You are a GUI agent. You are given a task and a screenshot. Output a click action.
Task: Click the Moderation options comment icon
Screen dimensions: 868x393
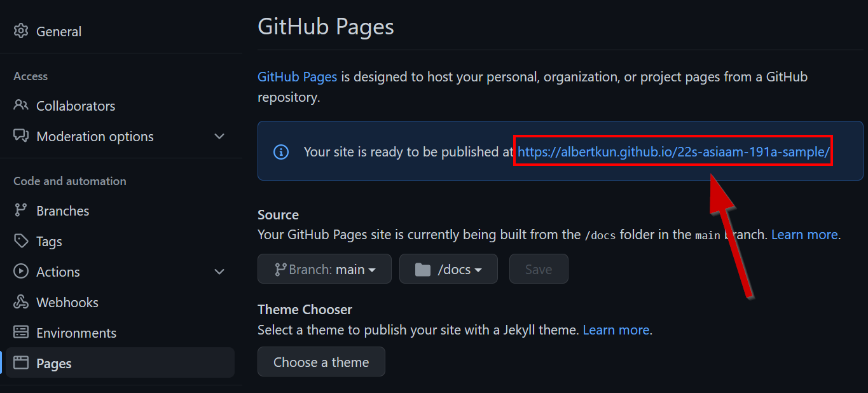(21, 136)
